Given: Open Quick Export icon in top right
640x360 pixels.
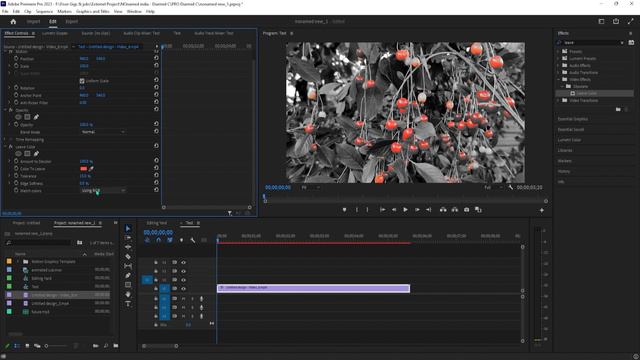Looking at the screenshot, I should [616, 21].
